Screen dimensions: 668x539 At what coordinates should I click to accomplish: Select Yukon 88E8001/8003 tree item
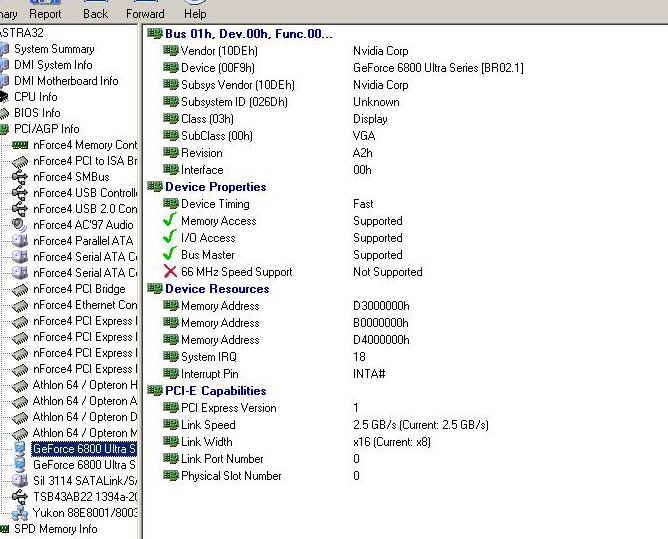tap(84, 513)
